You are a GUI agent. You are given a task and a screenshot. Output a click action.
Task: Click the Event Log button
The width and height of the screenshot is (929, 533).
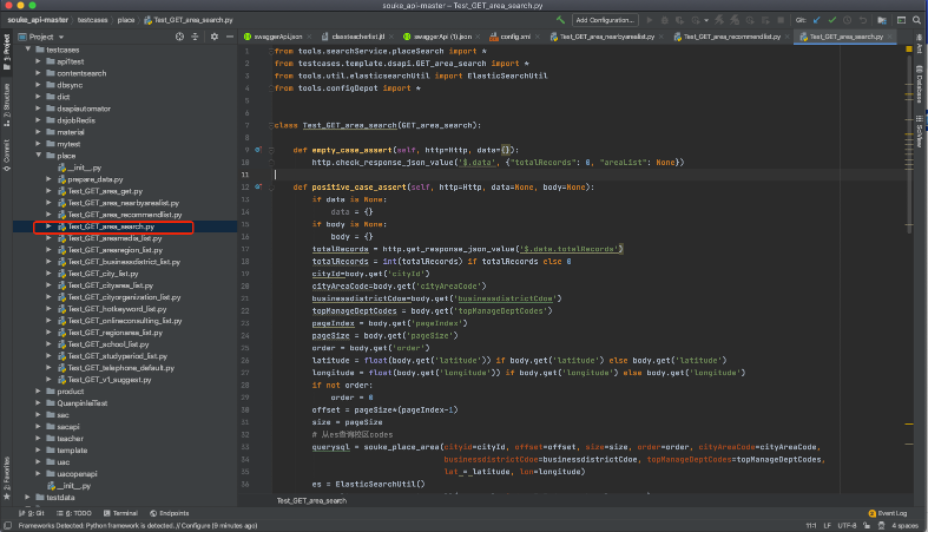point(888,513)
